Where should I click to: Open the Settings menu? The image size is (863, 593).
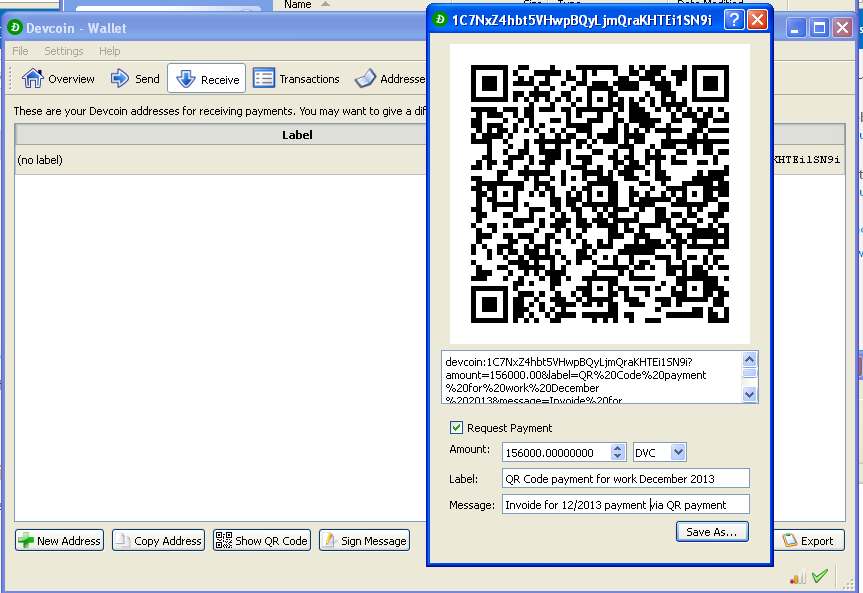[x=64, y=51]
